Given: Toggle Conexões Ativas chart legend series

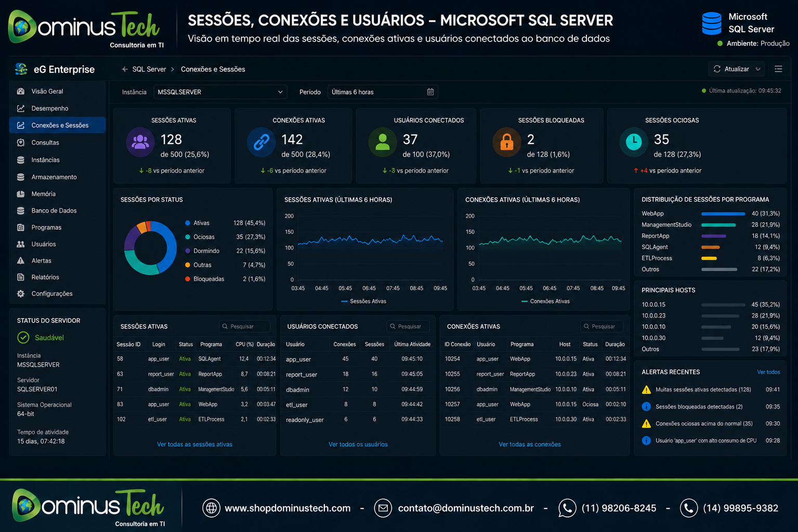Looking at the screenshot, I should (545, 301).
